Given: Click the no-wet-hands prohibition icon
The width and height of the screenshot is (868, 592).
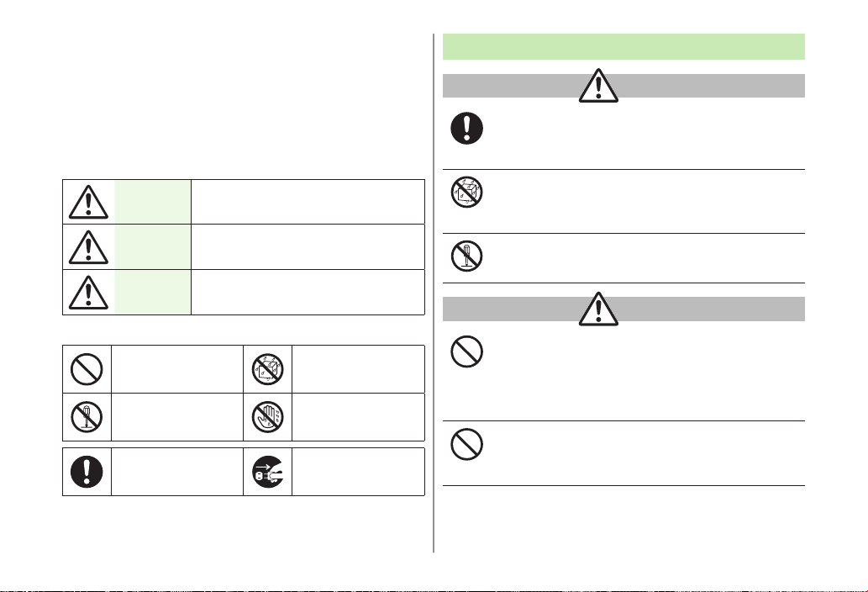Looking at the screenshot, I should tap(268, 416).
